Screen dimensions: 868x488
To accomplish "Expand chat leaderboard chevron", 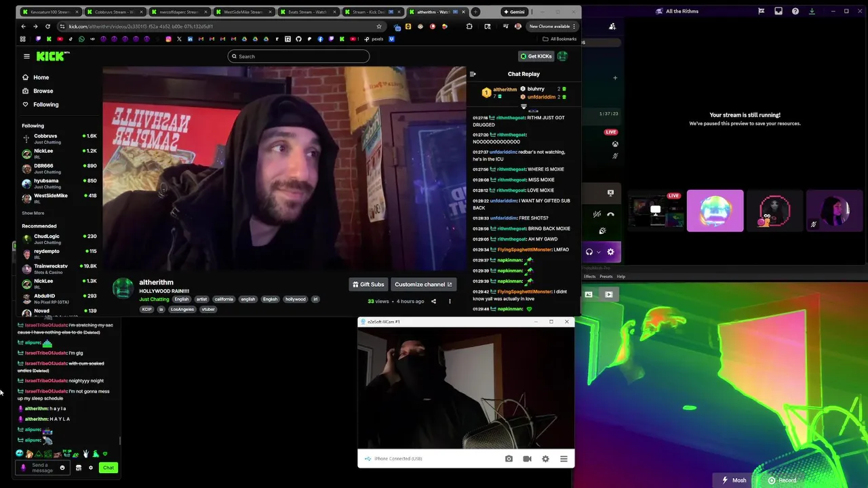I will pyautogui.click(x=524, y=106).
